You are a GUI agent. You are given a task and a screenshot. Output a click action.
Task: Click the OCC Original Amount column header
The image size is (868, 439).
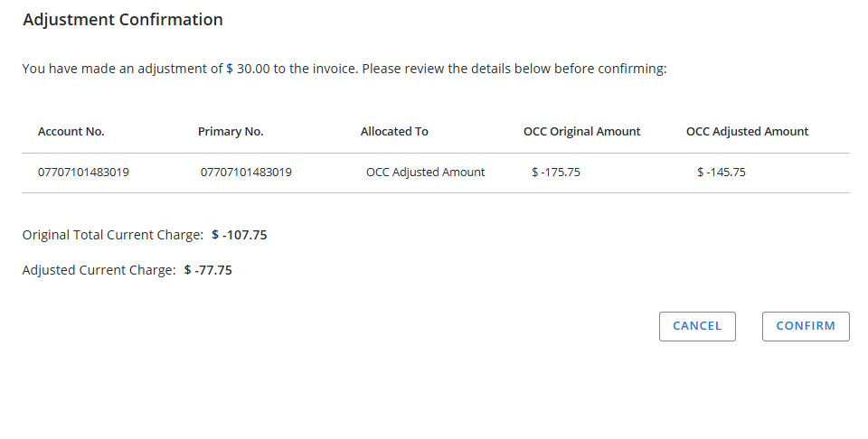coord(581,132)
